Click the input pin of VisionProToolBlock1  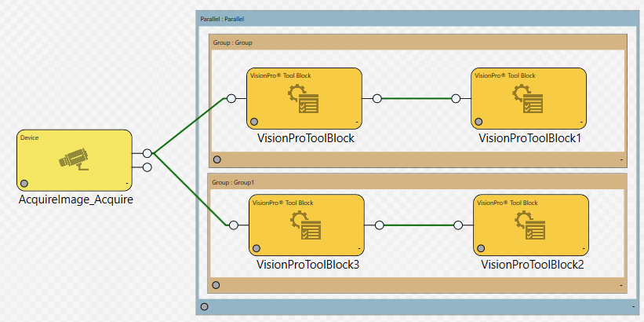point(457,99)
